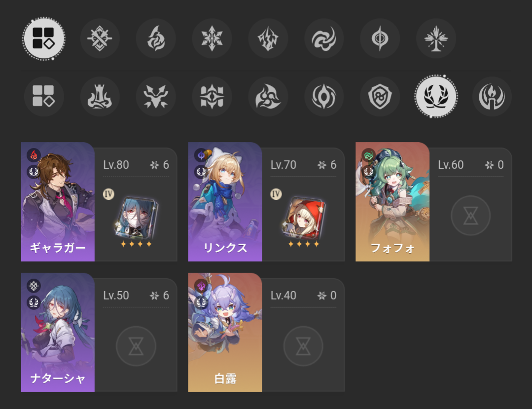This screenshot has width=532, height=409.
Task: Open ギャラガー character card
Action: 58,202
